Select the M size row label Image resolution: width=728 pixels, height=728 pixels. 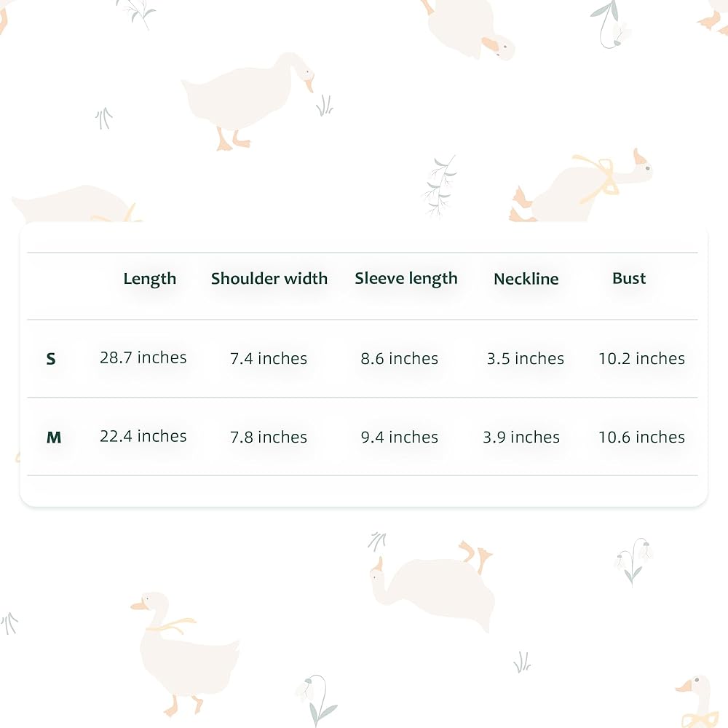click(x=54, y=438)
